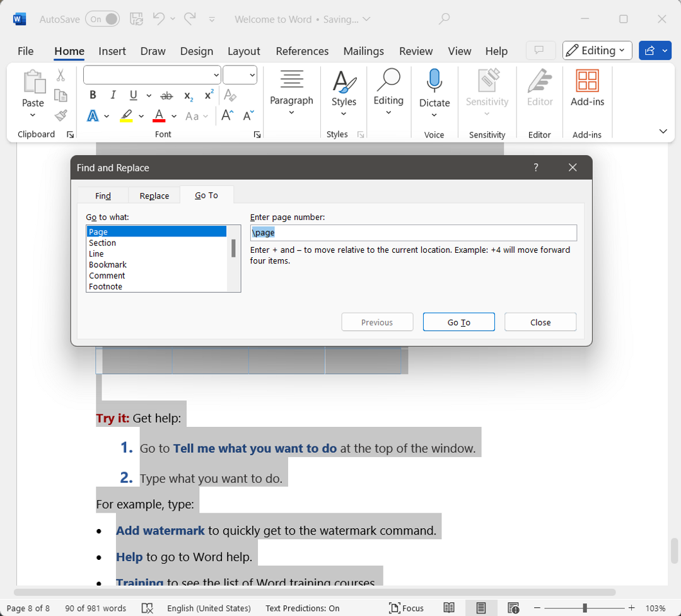Viewport: 681px width, 616px height.
Task: Apply Strikethrough formatting
Action: point(166,96)
